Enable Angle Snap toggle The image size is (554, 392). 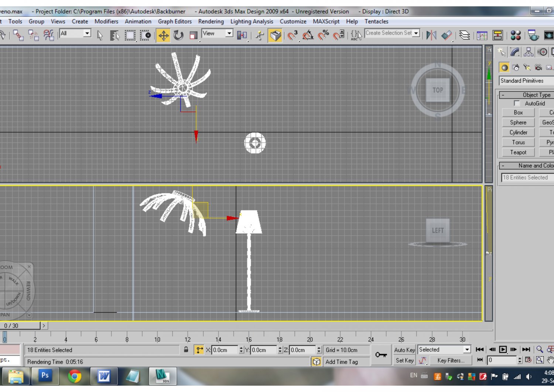coord(308,35)
